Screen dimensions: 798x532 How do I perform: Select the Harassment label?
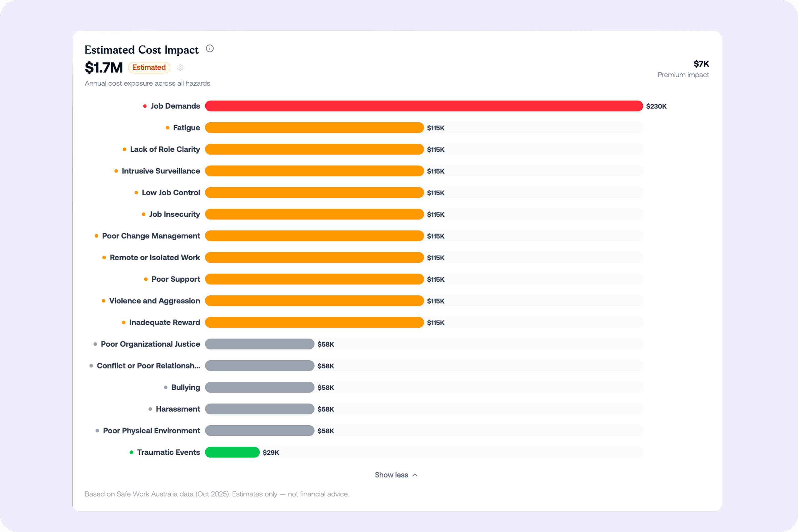tap(178, 409)
